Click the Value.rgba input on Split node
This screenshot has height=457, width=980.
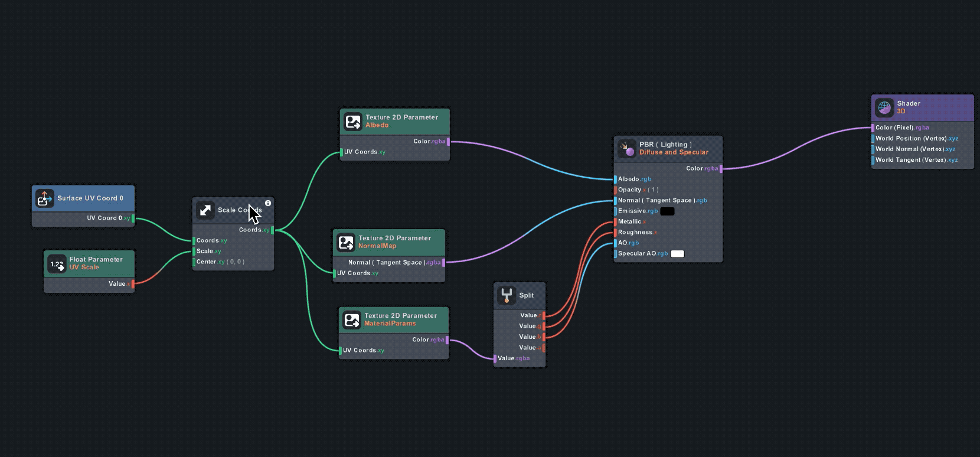pos(495,358)
